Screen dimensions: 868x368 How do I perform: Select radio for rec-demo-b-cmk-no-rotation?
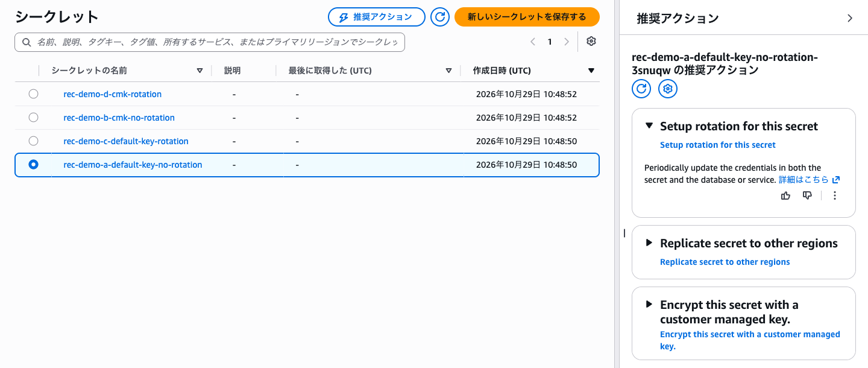(x=33, y=118)
